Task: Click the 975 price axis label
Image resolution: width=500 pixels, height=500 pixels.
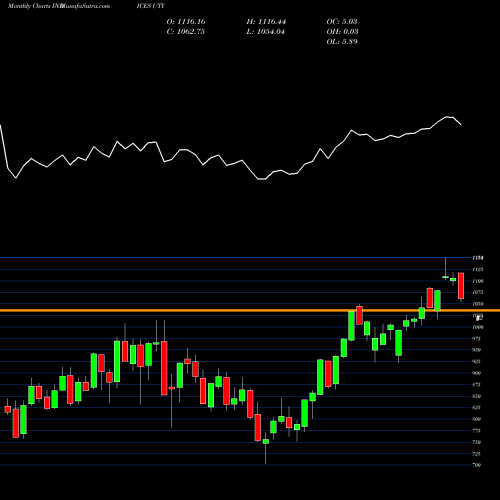Action: [477, 339]
